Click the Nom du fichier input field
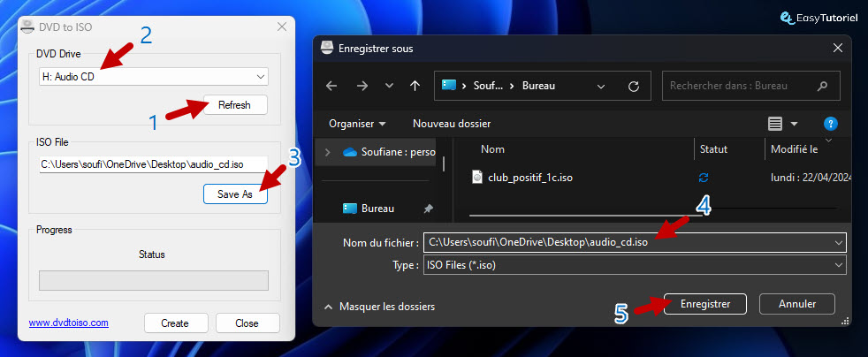 635,242
